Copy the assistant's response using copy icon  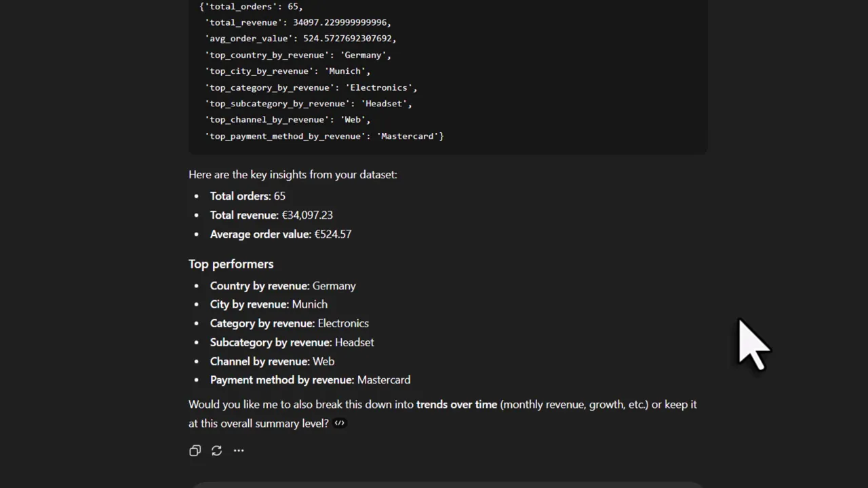(195, 450)
